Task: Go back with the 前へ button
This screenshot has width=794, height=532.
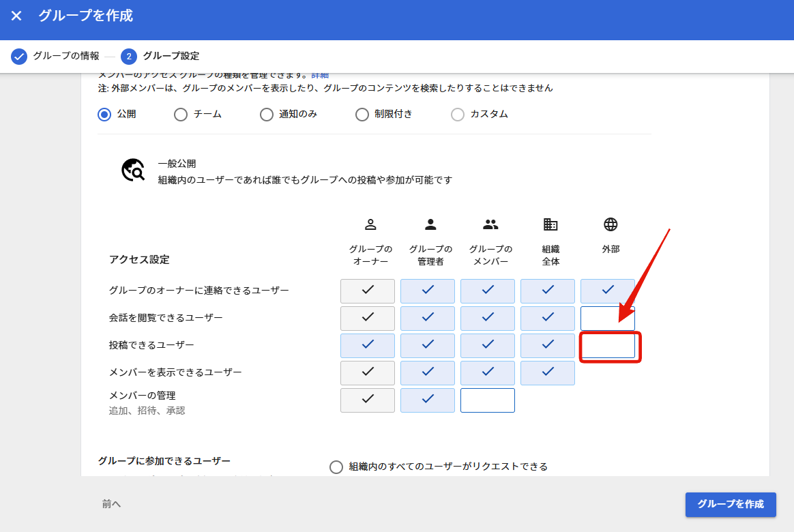Action: 112,504
